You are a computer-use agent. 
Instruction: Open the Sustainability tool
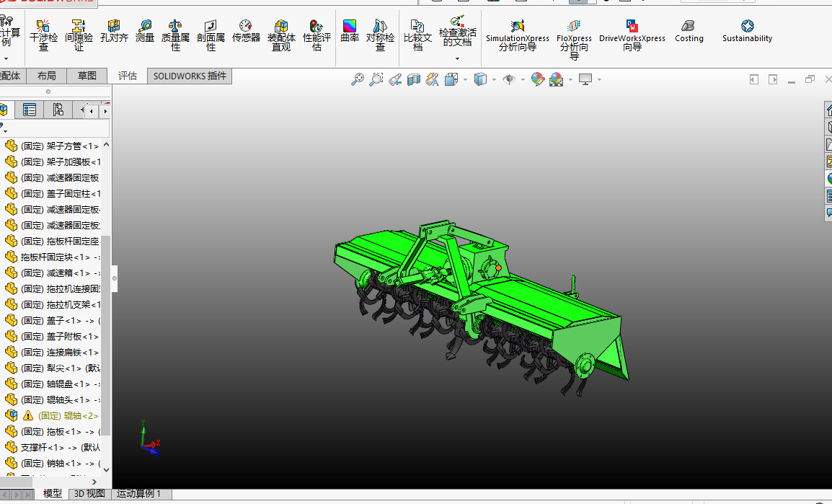[747, 31]
